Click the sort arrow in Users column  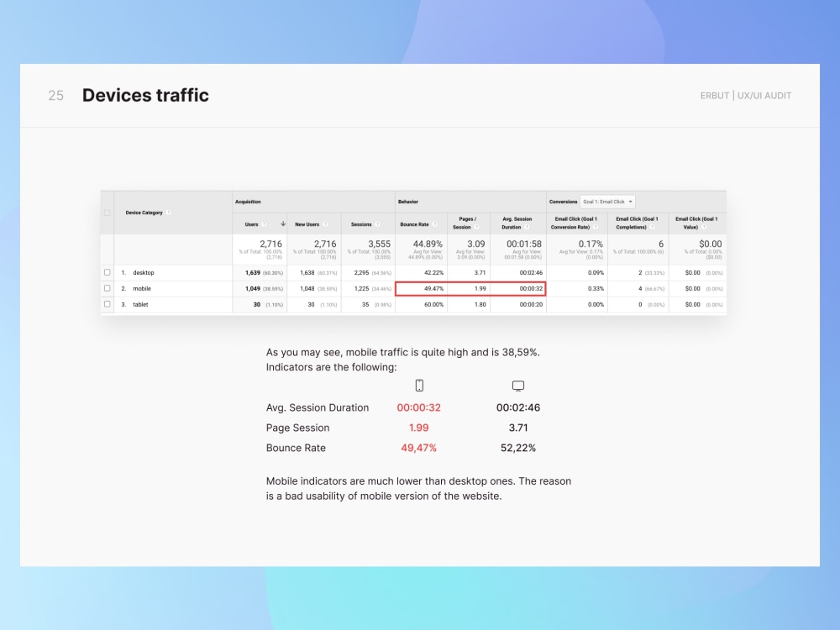(x=283, y=224)
